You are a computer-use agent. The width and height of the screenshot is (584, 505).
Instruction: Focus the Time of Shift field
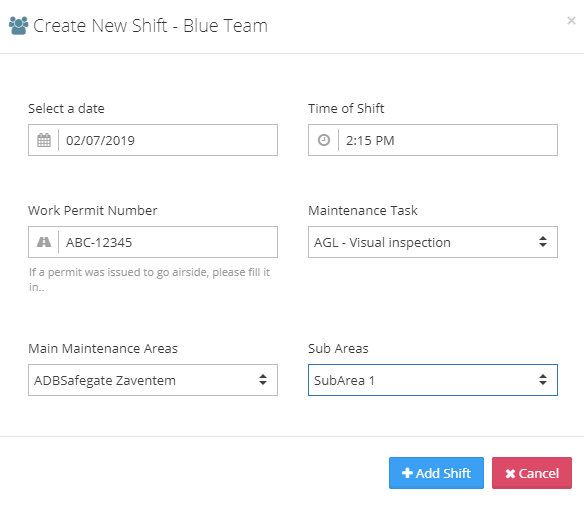point(448,140)
